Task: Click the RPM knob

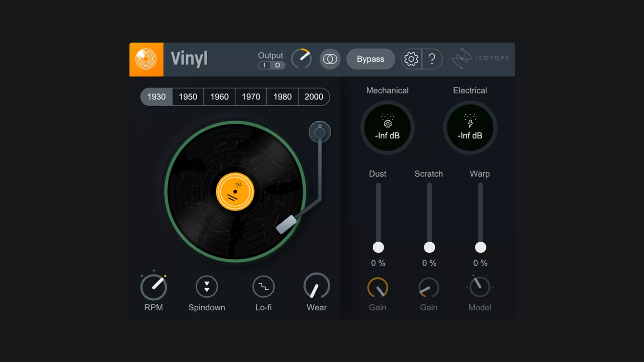Action: (154, 287)
